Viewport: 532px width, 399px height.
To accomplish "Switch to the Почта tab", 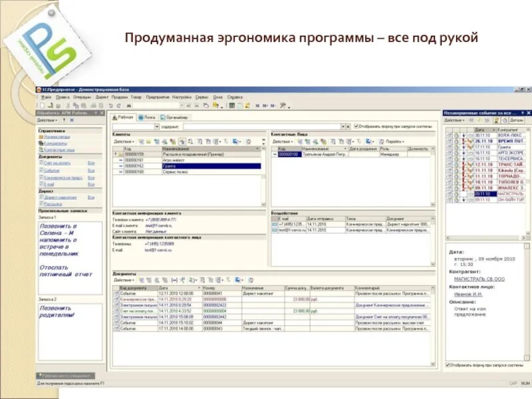I will pos(147,118).
